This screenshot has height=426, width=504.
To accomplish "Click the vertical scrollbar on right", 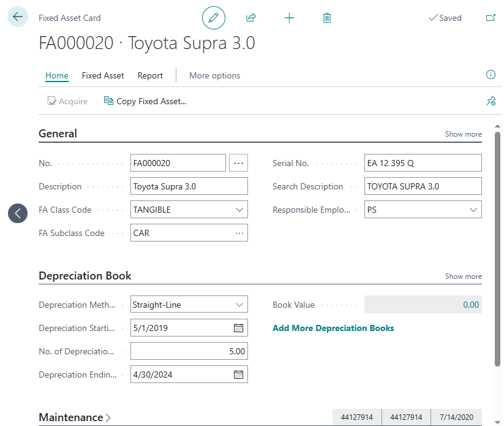I will click(497, 245).
